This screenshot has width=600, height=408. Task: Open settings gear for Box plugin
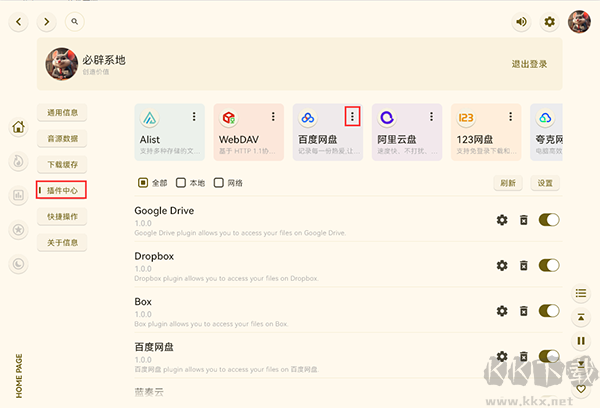502,311
